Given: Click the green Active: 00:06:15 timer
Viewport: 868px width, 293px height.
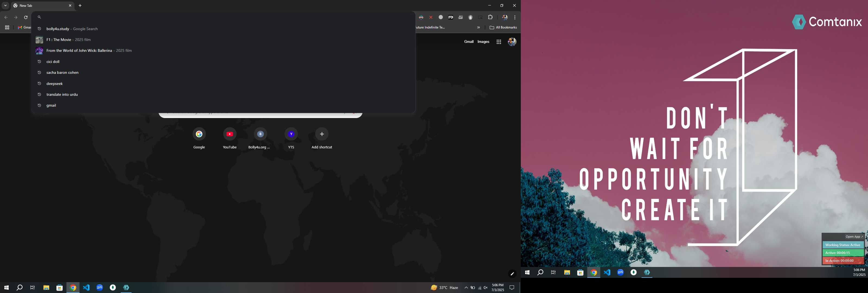Looking at the screenshot, I should [x=843, y=253].
